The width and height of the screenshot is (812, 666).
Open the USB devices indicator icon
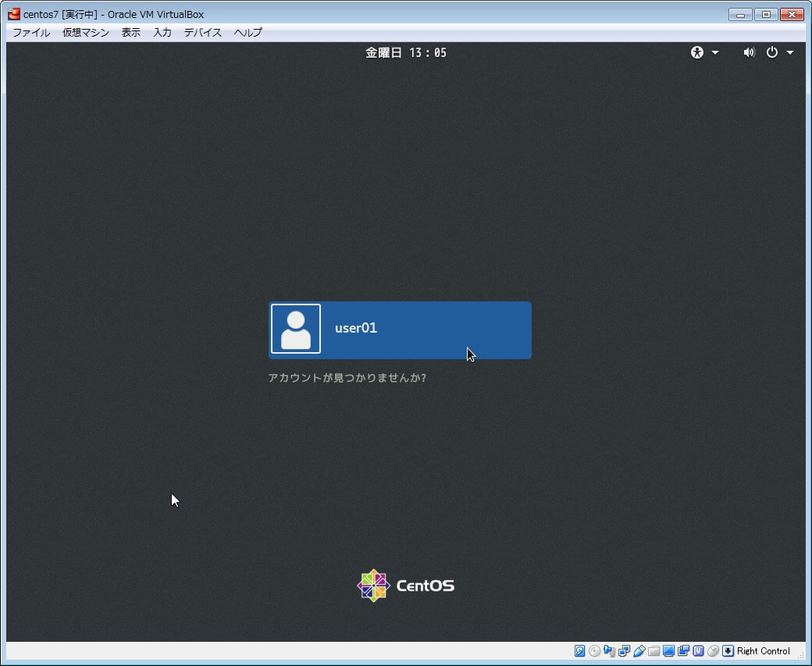coord(639,651)
